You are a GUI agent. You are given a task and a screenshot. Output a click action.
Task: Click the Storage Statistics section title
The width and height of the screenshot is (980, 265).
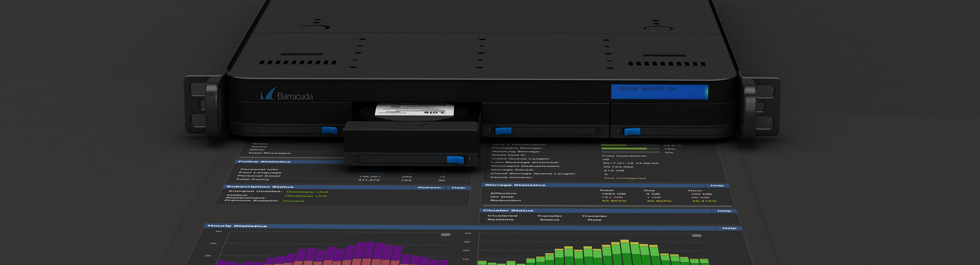pyautogui.click(x=515, y=185)
